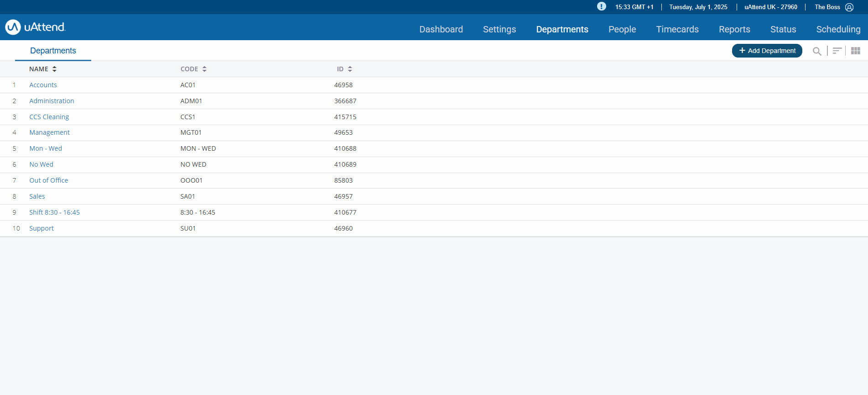This screenshot has width=868, height=395.
Task: Sort by CODE column arrows
Action: [x=204, y=69]
